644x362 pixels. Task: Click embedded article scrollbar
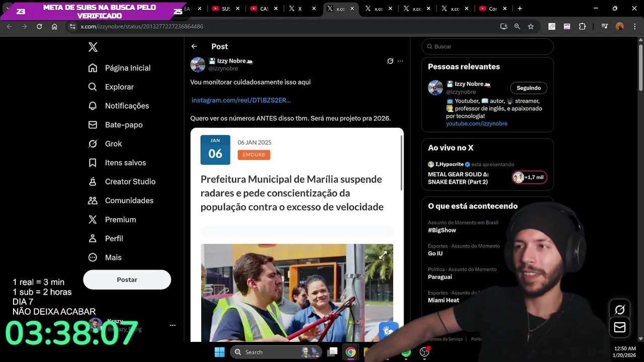coord(401,163)
